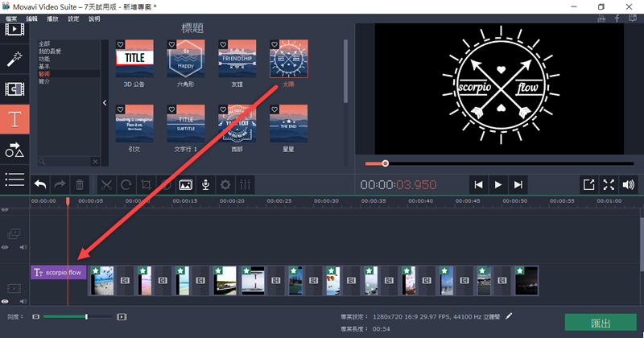Viewport: 644px width, 338px height.
Task: Favorite the 3D 公告 title heart
Action: pos(120,44)
